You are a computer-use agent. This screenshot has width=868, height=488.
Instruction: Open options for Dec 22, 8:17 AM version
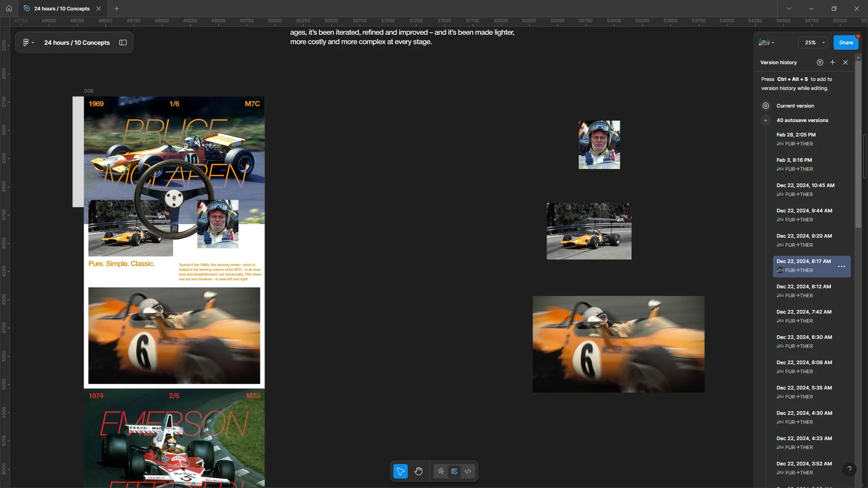841,267
